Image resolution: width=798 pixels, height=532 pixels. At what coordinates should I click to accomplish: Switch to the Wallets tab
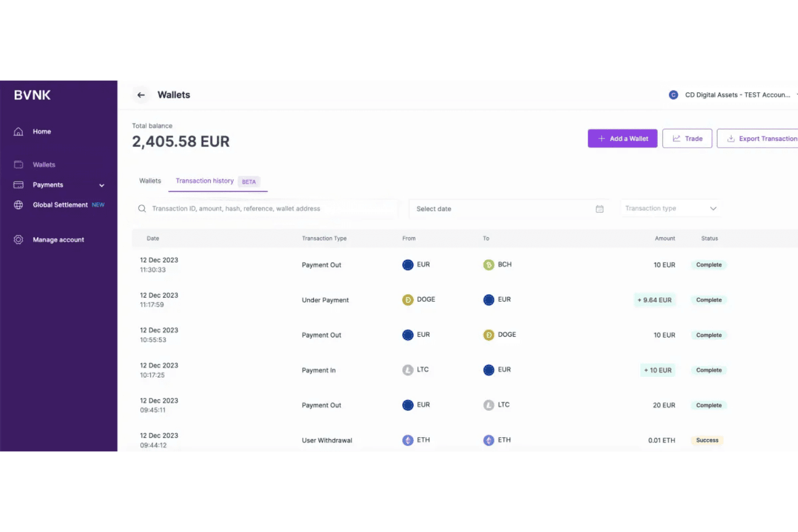150,181
